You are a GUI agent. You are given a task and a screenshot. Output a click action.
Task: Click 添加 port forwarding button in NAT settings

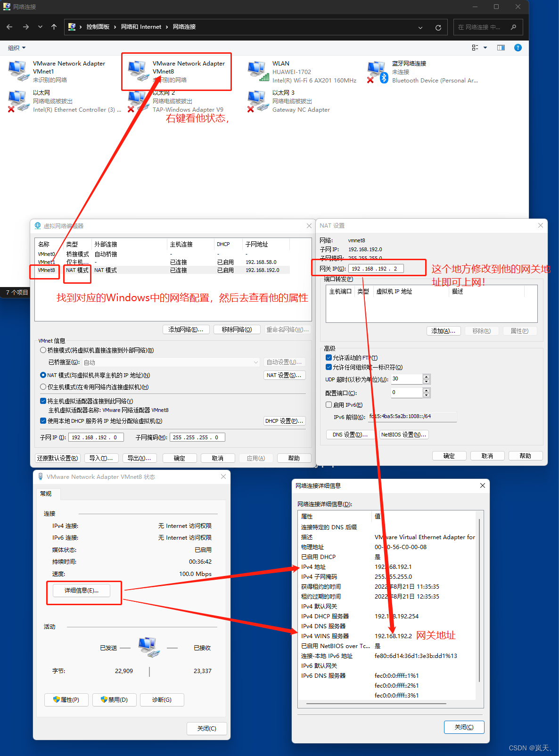coord(444,331)
